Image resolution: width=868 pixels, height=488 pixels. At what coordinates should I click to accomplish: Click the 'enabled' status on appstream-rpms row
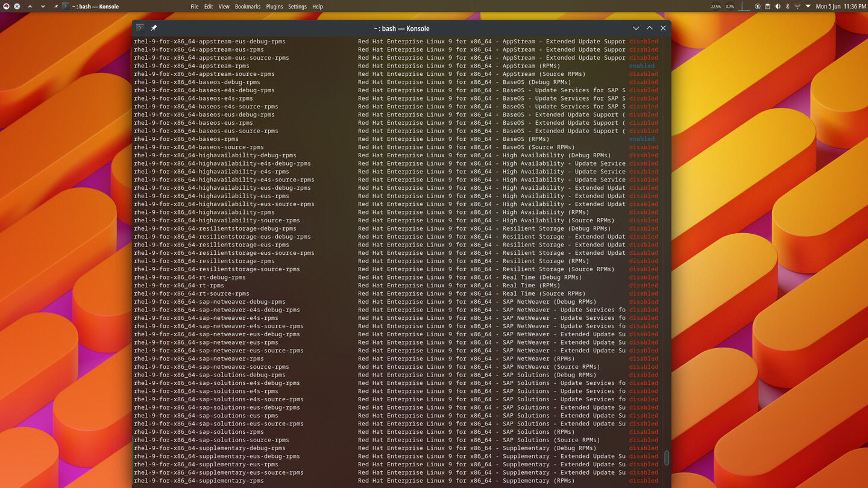[641, 66]
